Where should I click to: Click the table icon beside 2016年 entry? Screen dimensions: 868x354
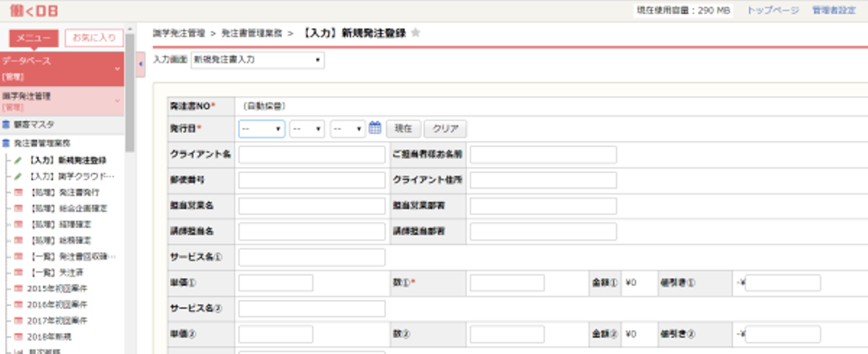tap(18, 305)
